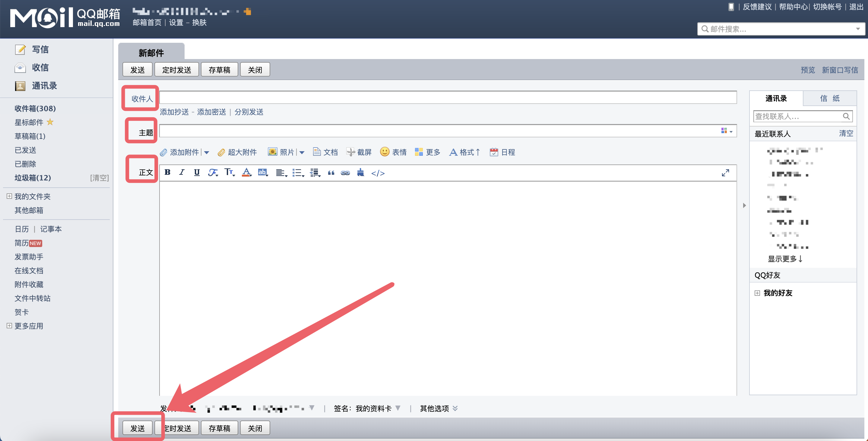This screenshot has width=868, height=441.
Task: Click the Insert image/照片 icon
Action: [x=272, y=152]
